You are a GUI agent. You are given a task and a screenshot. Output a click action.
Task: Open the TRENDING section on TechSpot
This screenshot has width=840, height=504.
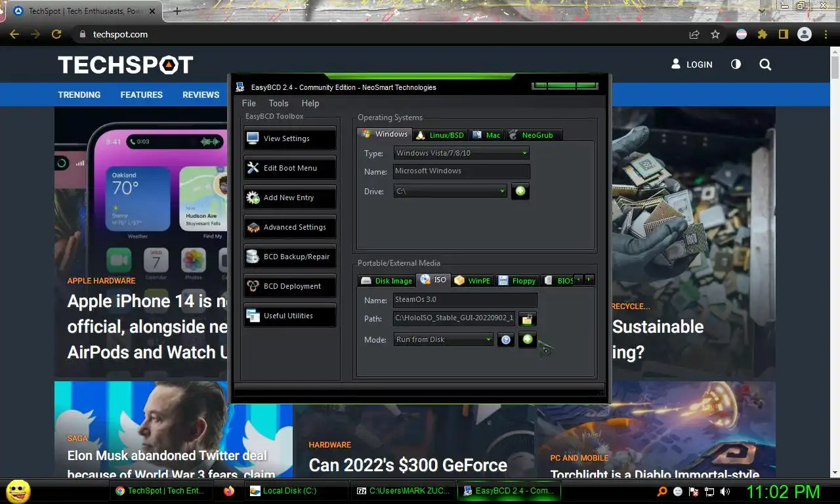79,94
